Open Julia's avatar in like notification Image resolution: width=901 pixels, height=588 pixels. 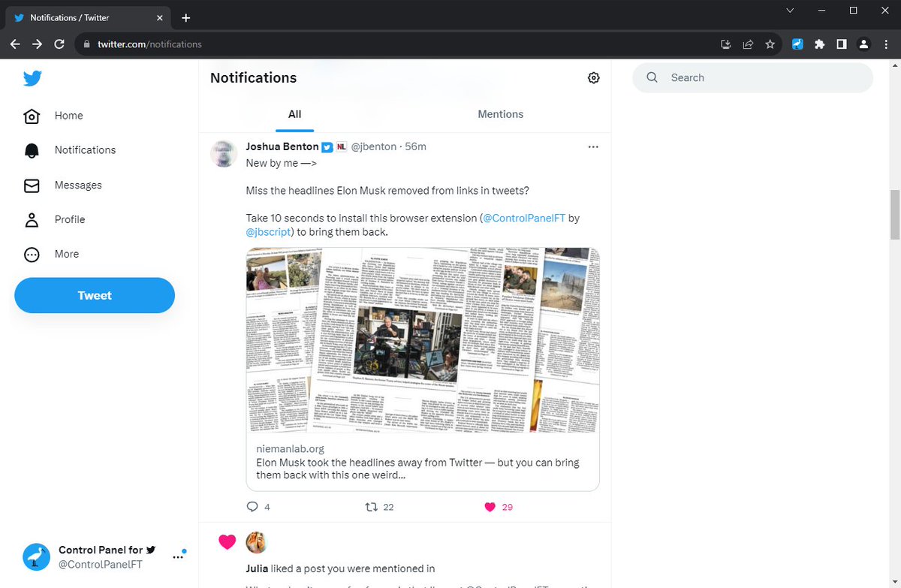pos(257,542)
